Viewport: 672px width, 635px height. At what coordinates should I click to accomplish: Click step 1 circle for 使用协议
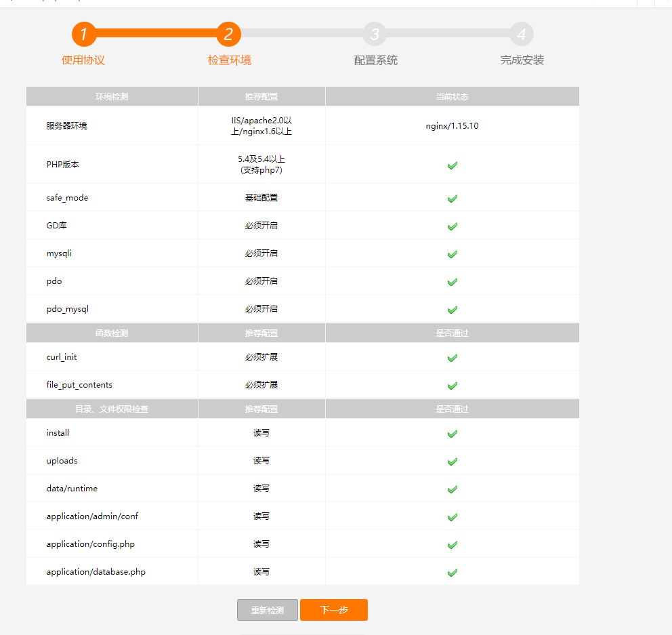(x=83, y=34)
